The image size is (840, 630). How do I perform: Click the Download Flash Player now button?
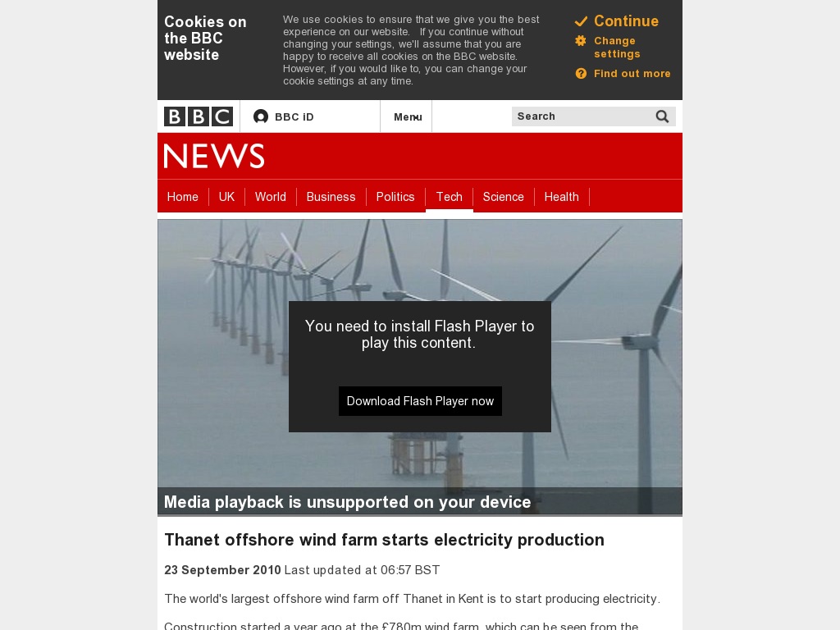(420, 401)
